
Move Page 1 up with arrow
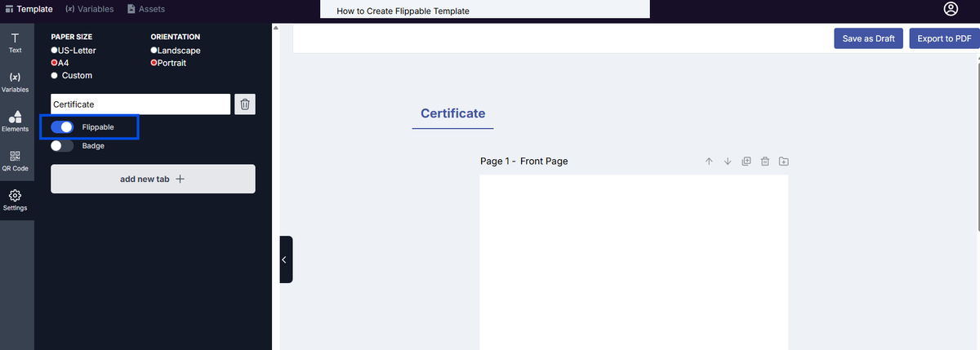click(709, 162)
